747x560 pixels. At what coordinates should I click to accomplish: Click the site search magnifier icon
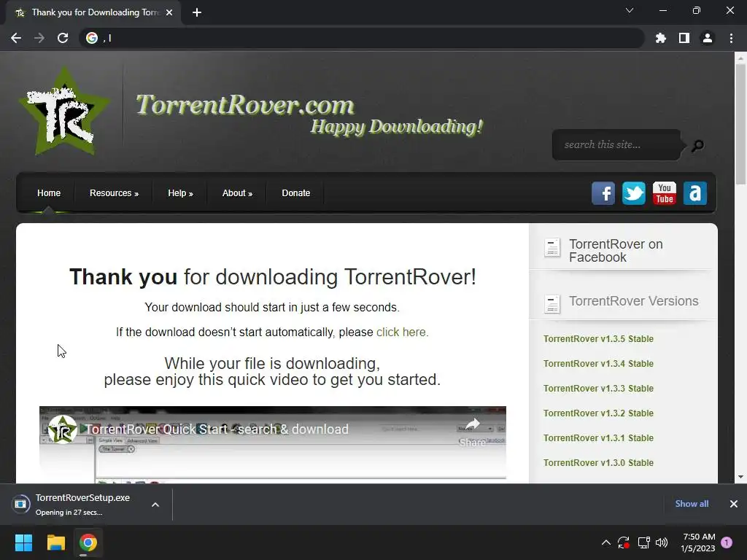[698, 145]
